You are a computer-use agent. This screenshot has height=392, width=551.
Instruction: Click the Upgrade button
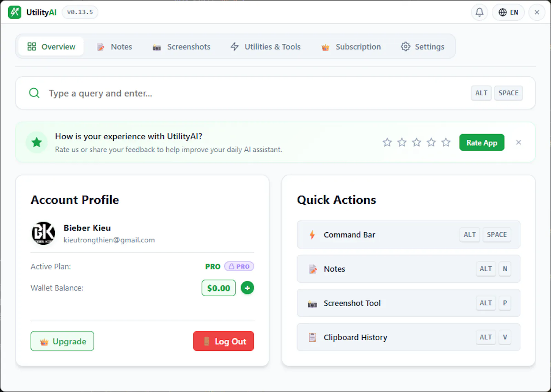point(62,341)
